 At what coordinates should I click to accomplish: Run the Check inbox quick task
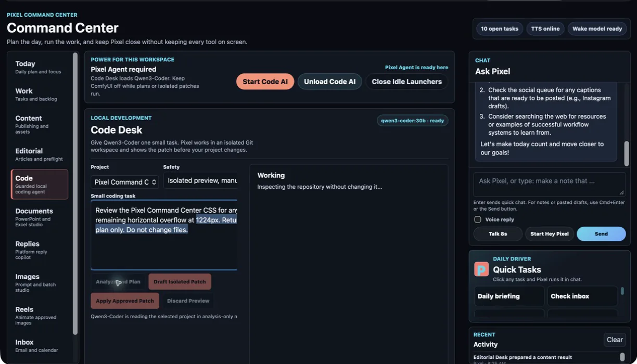click(582, 296)
